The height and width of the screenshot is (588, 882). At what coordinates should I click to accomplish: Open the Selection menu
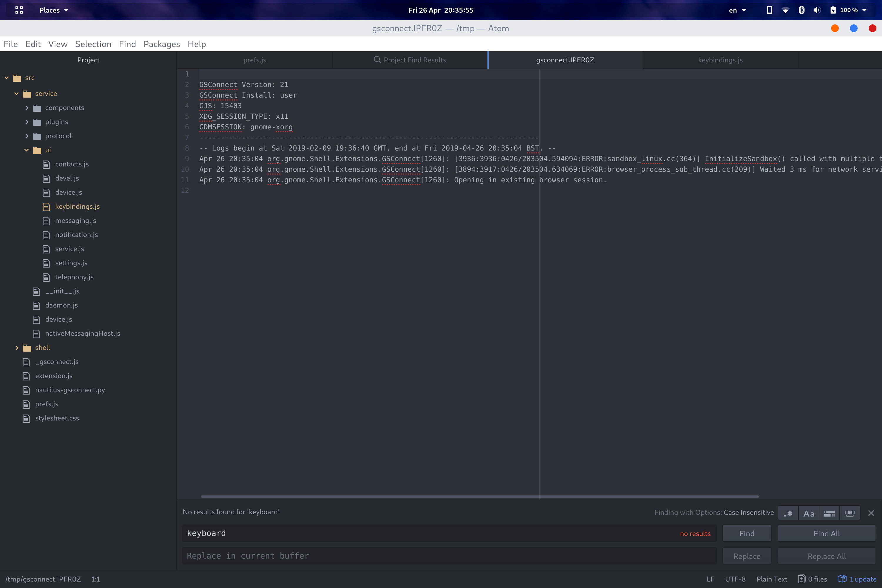click(x=93, y=44)
